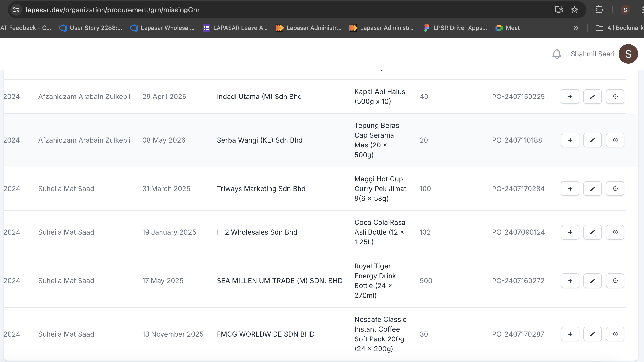Click plus icon for PO-2407150225 row
The width and height of the screenshot is (644, 362).
click(x=570, y=97)
